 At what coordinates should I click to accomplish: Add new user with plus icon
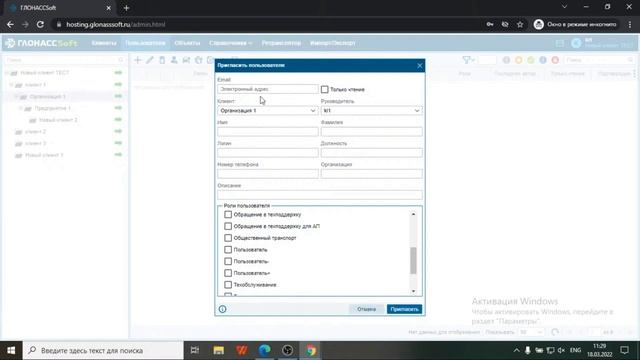[138, 60]
